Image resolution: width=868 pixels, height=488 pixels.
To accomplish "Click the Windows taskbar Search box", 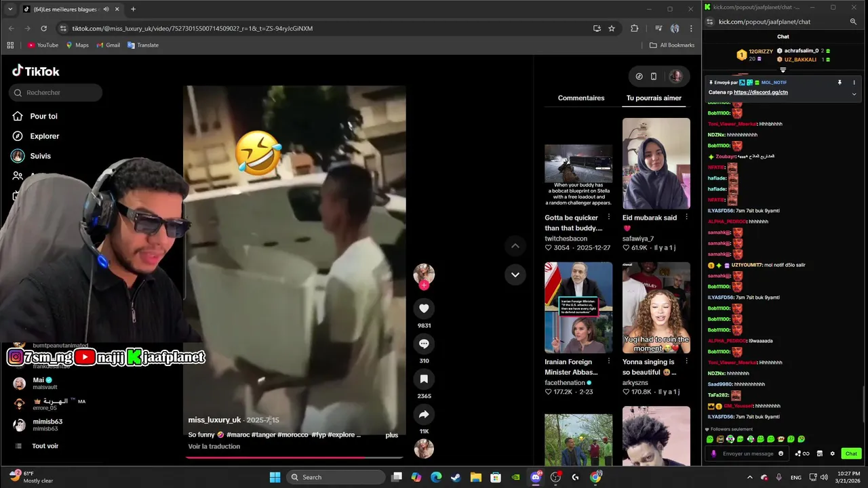I will 335,477.
